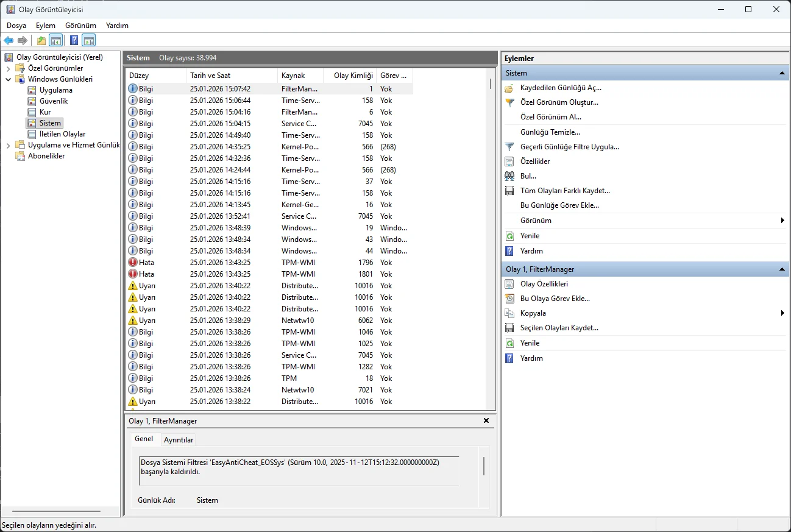Click Günlüğü Temizle action link

[550, 132]
